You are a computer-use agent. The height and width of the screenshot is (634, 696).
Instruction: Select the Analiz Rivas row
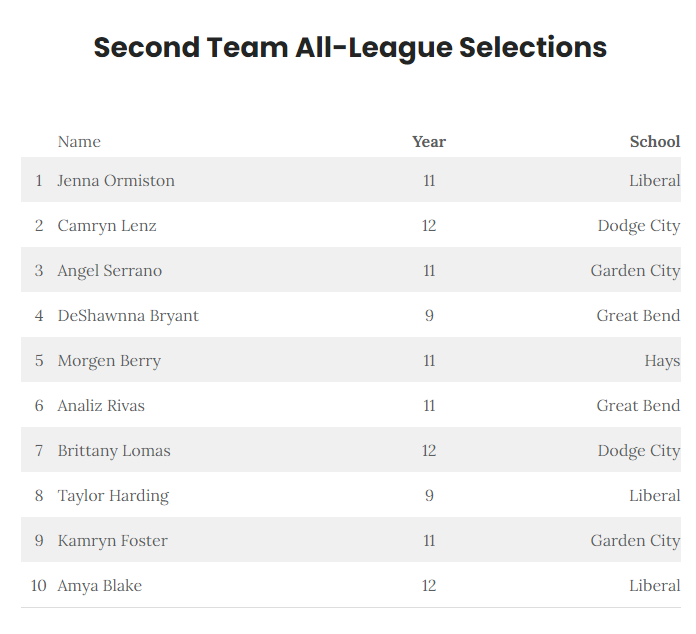pyautogui.click(x=351, y=405)
